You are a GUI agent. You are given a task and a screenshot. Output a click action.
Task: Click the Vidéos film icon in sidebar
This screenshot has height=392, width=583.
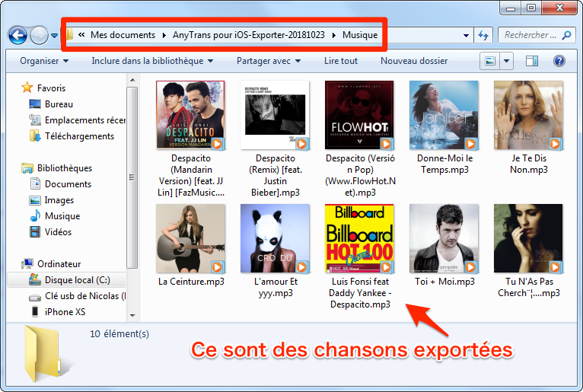coord(34,232)
